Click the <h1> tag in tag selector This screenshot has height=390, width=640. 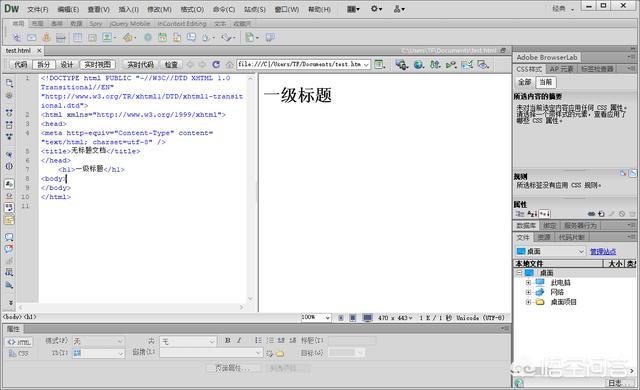30,317
